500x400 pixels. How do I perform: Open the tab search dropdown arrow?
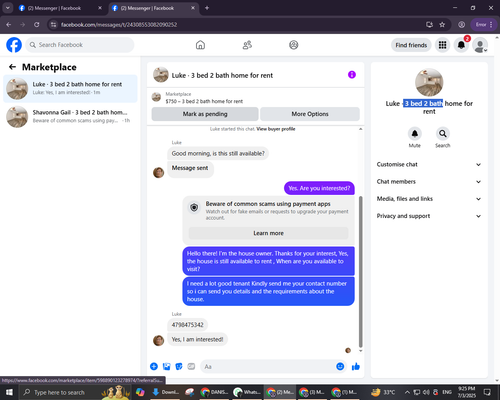8,8
